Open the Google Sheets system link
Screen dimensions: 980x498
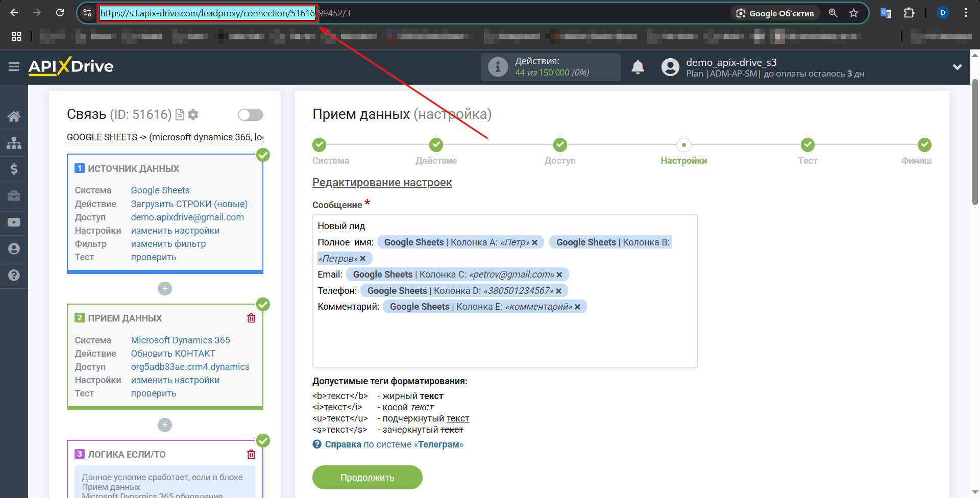(160, 190)
